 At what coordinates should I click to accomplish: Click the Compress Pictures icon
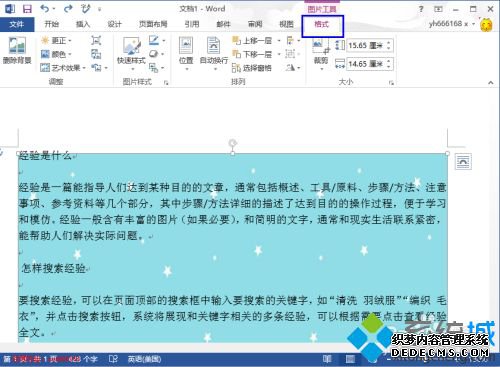pyautogui.click(x=96, y=40)
